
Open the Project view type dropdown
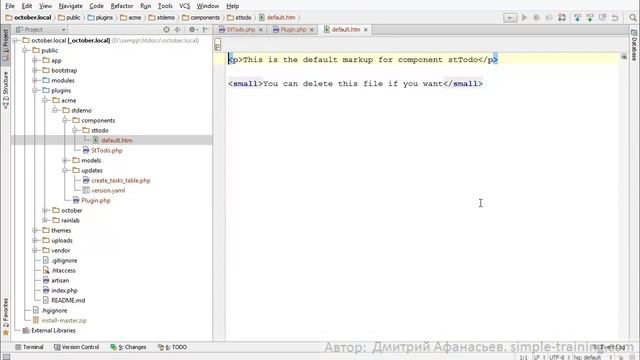tap(41, 29)
